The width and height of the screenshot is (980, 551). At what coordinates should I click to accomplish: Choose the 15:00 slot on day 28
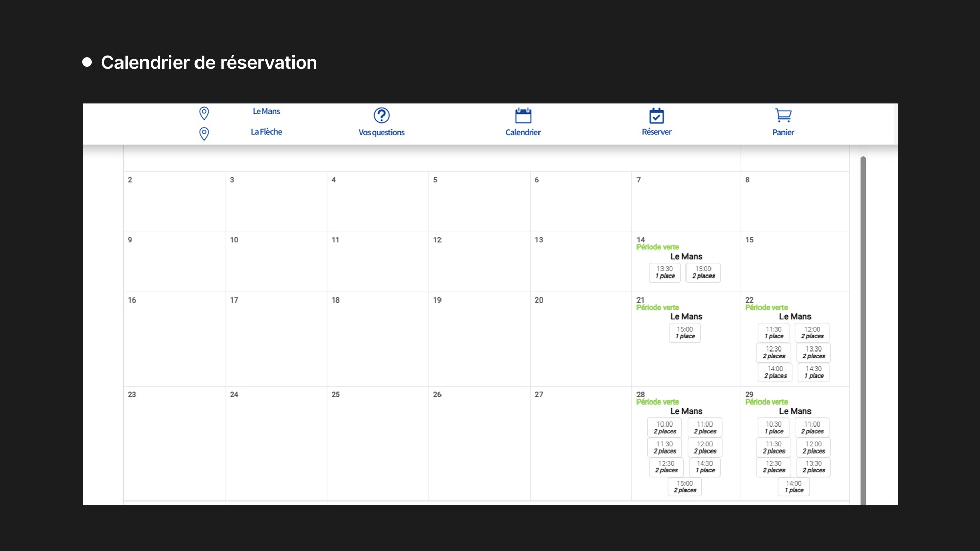pos(684,487)
